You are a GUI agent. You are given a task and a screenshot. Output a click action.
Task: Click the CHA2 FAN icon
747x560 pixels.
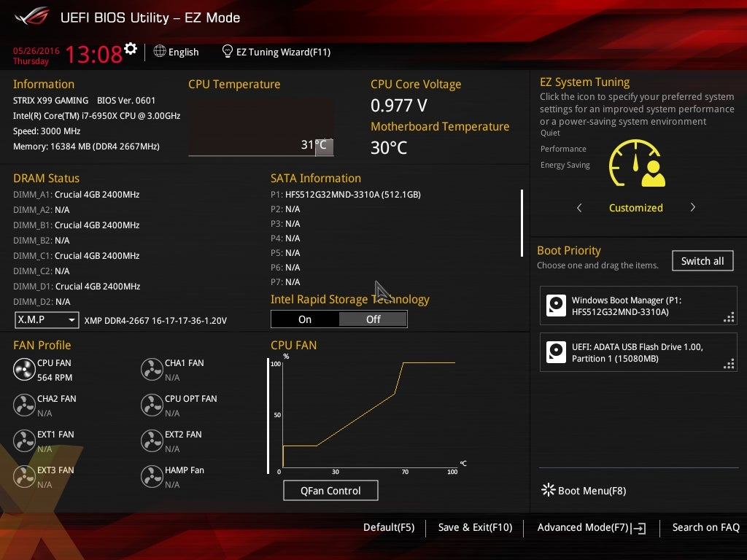(x=24, y=405)
